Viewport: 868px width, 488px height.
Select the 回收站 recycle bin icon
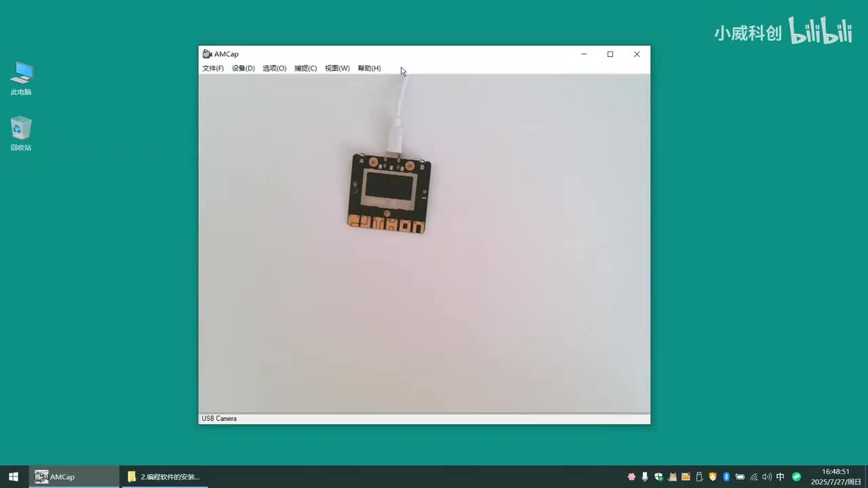pyautogui.click(x=21, y=134)
